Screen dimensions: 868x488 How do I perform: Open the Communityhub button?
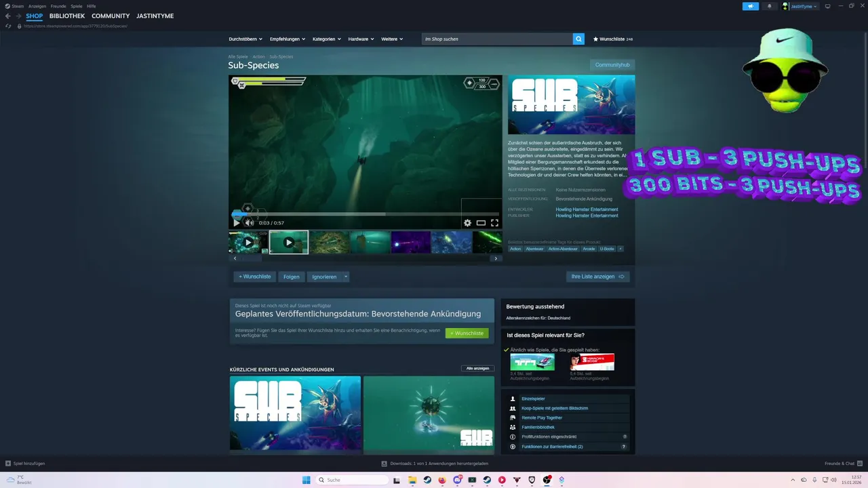coord(612,65)
